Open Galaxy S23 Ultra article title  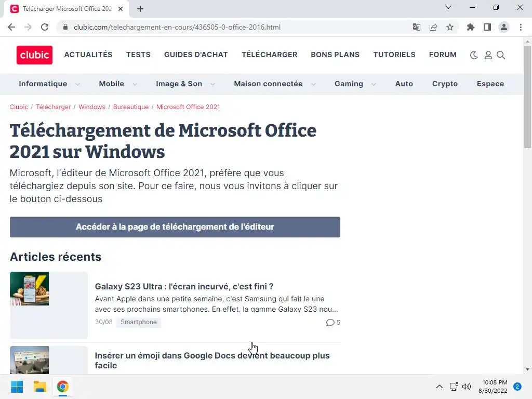point(184,286)
